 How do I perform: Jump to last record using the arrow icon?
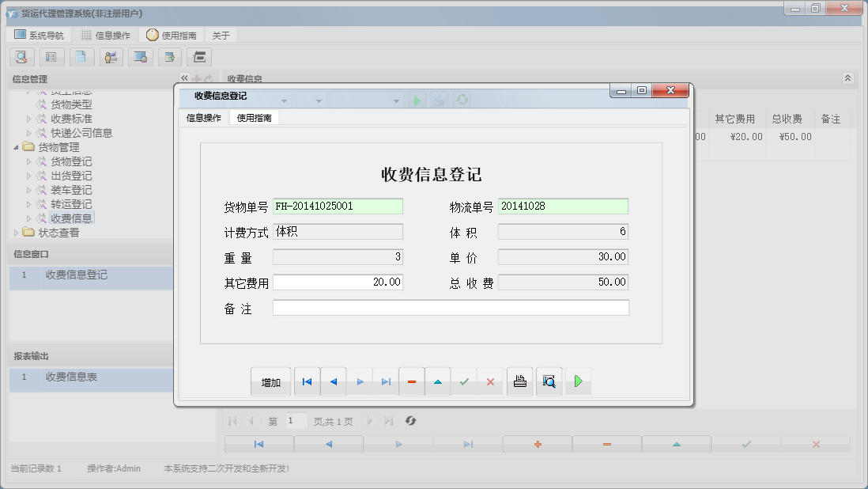click(x=386, y=381)
